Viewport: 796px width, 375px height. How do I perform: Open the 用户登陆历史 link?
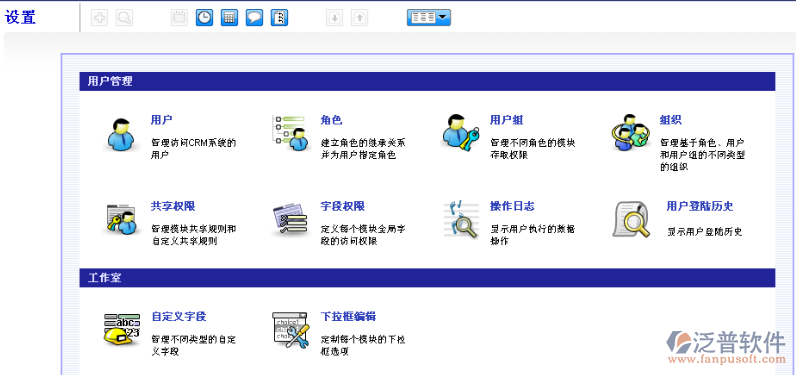click(x=700, y=207)
